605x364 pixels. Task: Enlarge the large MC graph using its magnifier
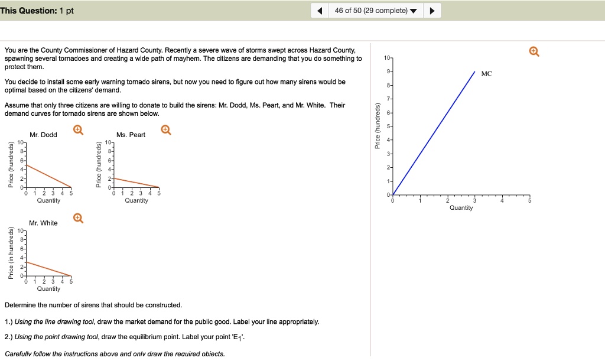coord(534,51)
